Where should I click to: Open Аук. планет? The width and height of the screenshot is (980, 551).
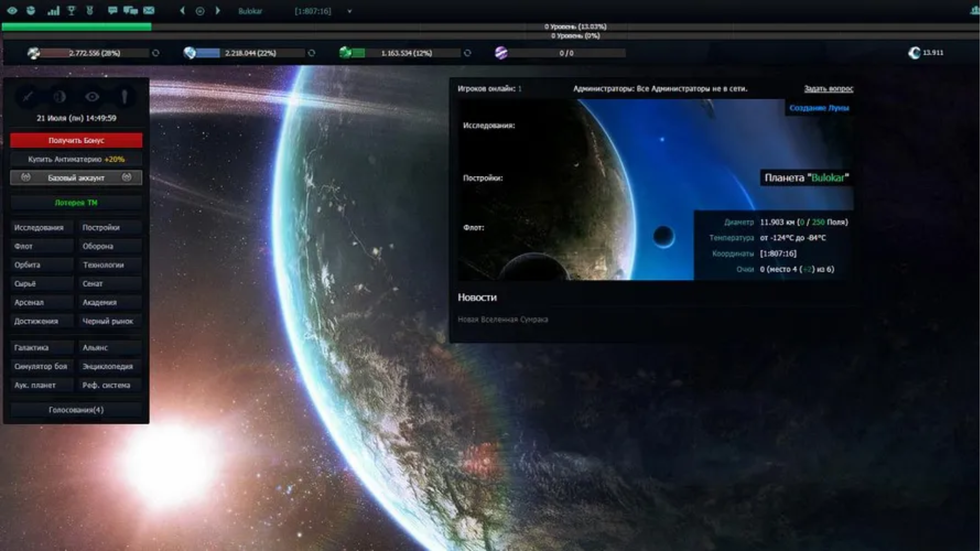[42, 386]
